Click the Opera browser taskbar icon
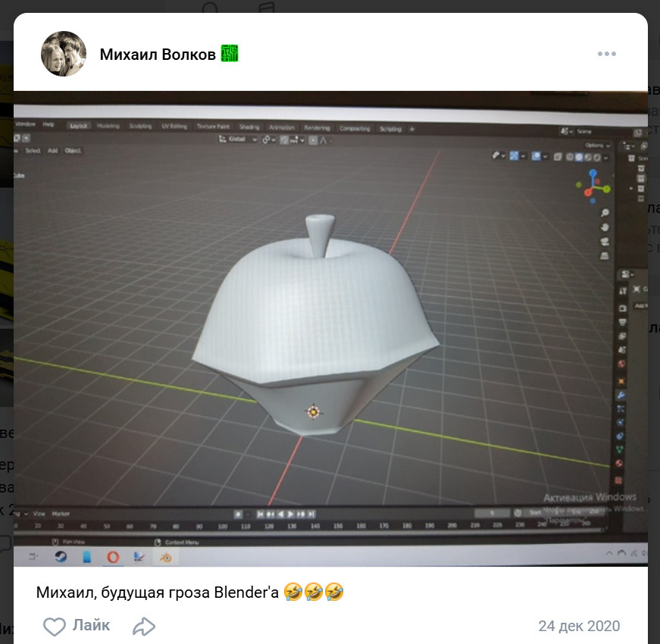This screenshot has height=644, width=660. coord(112,558)
